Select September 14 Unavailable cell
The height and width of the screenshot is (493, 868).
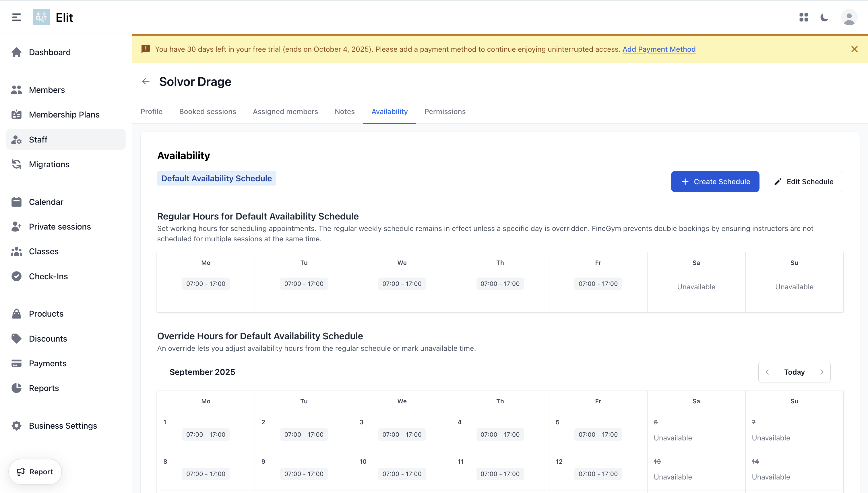click(x=794, y=471)
